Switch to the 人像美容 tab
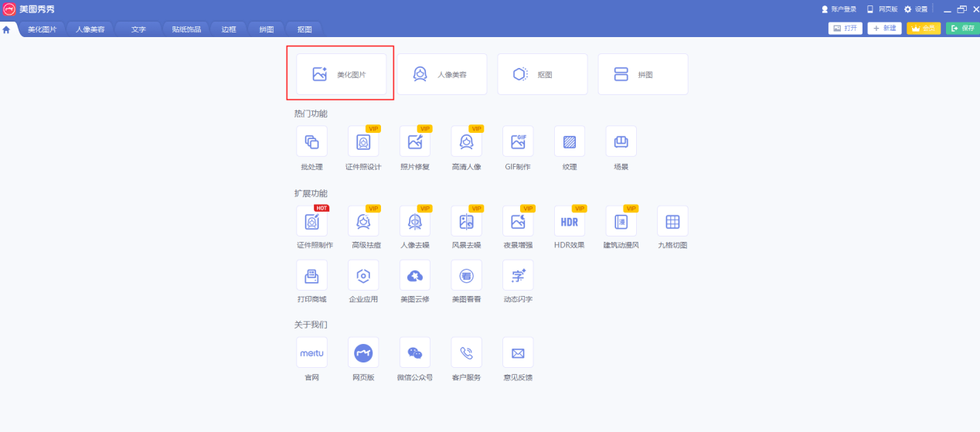The height and width of the screenshot is (432, 980). tap(90, 29)
